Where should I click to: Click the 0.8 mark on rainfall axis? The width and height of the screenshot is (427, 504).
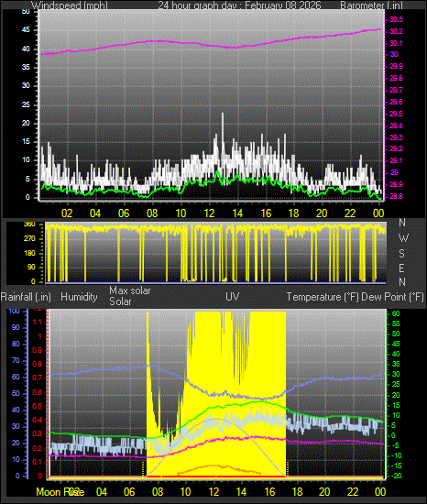click(38, 364)
